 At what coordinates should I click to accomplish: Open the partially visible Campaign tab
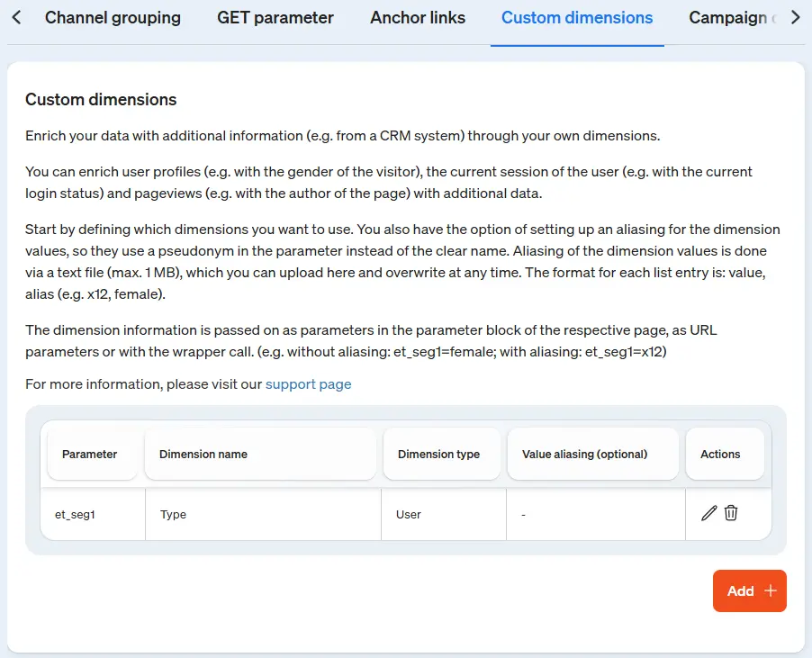729,18
